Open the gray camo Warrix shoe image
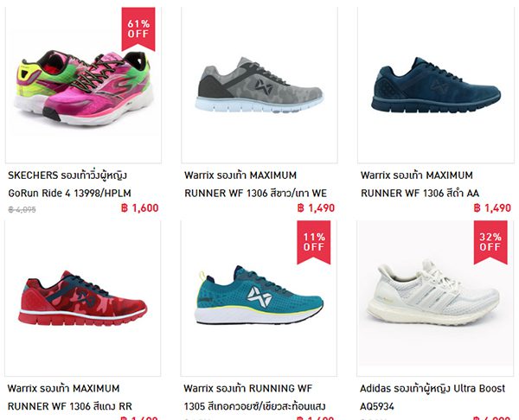 (x=259, y=86)
